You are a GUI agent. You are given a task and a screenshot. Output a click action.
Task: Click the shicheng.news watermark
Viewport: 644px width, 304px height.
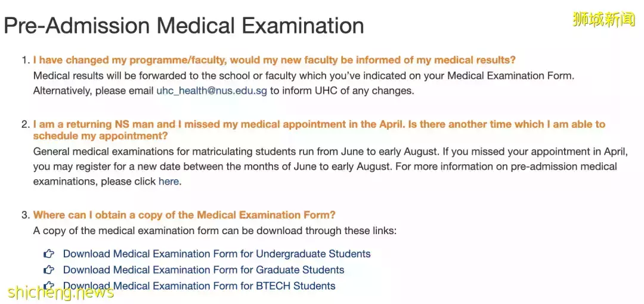tap(60, 292)
